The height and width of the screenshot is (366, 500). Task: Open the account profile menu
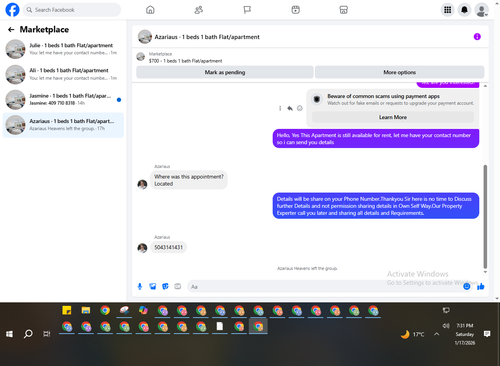click(x=481, y=10)
